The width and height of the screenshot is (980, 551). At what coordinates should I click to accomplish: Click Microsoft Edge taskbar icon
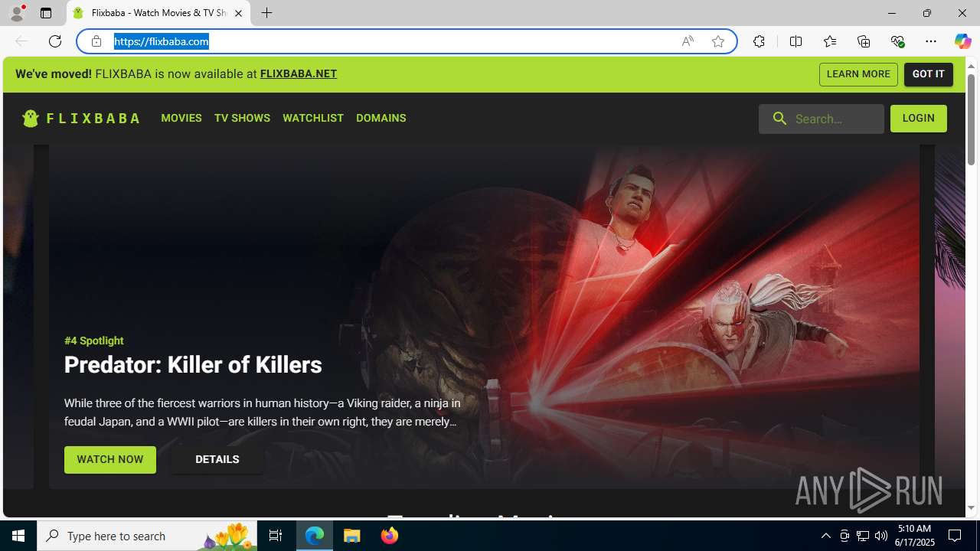[x=315, y=536]
